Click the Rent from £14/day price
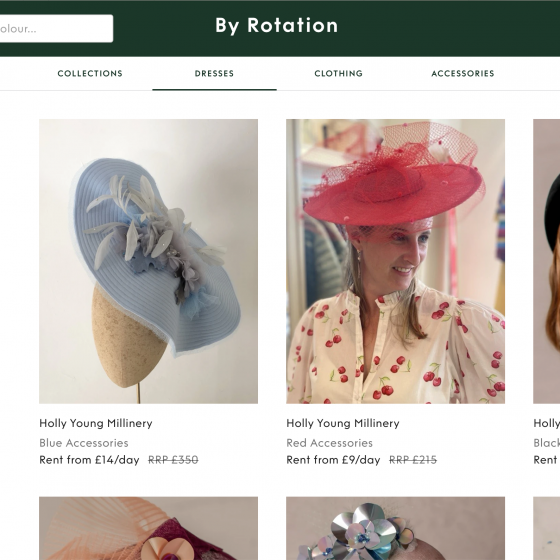Viewport: 560px width, 560px height. 89,460
